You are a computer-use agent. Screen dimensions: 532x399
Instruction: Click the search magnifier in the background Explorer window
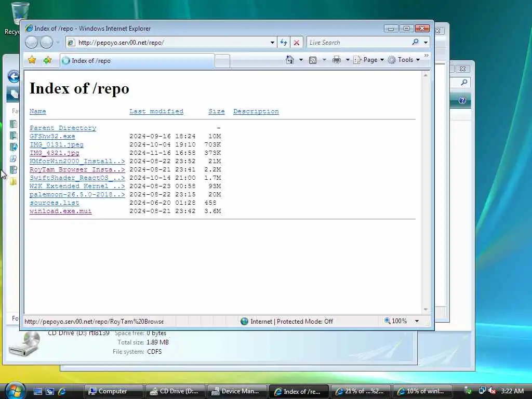(464, 82)
